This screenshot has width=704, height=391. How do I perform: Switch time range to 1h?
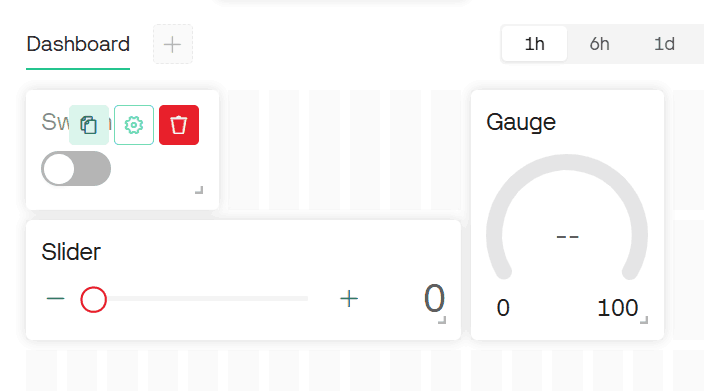534,44
